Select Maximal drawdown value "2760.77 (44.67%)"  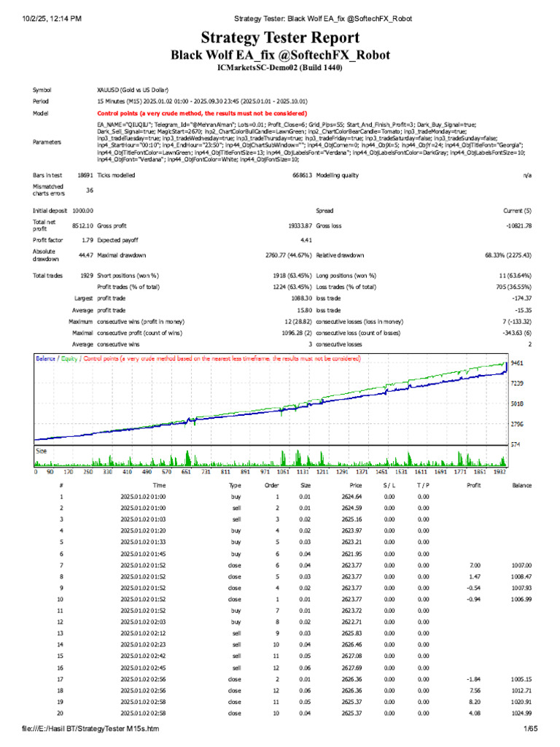point(289,255)
